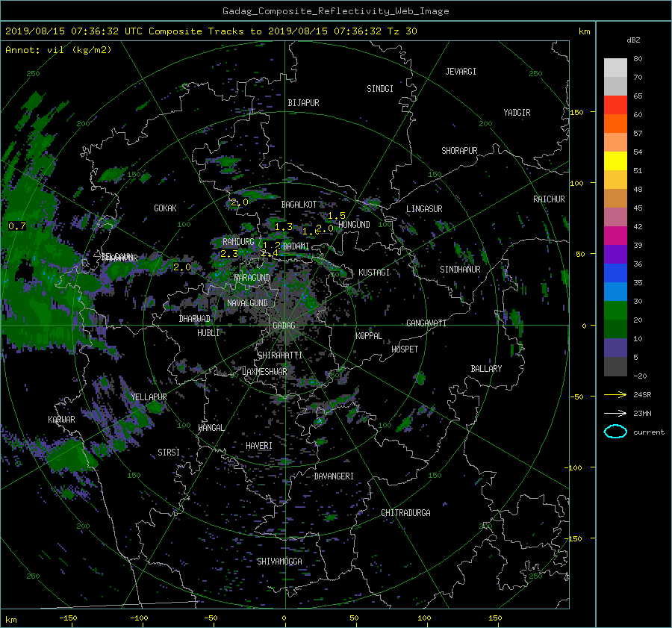Image resolution: width=672 pixels, height=628 pixels.
Task: Click the LINGASUR label
Action: tap(424, 209)
